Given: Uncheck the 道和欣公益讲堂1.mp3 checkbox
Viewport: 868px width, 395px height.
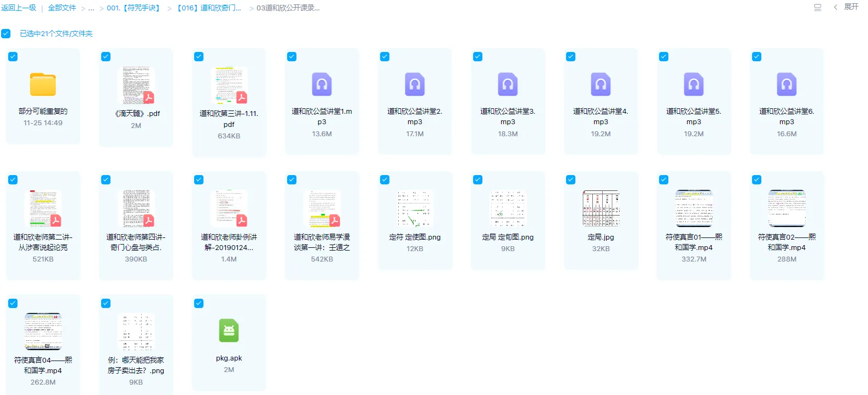Looking at the screenshot, I should click(292, 57).
